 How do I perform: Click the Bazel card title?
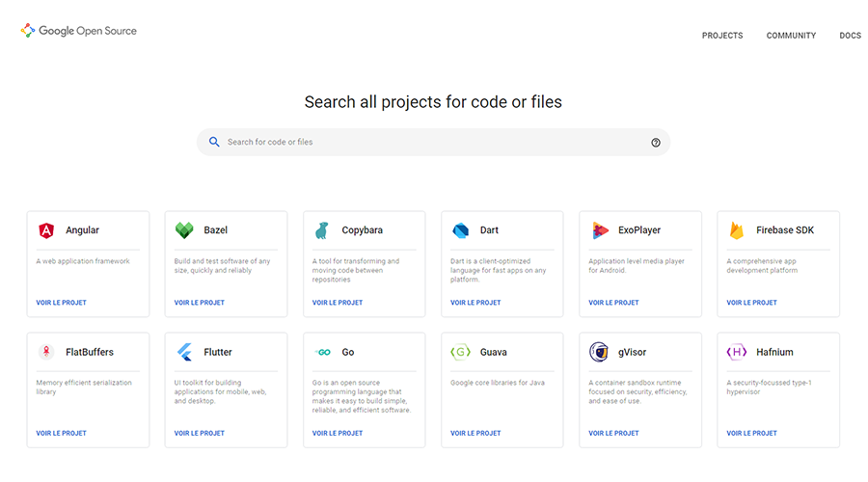tap(215, 230)
